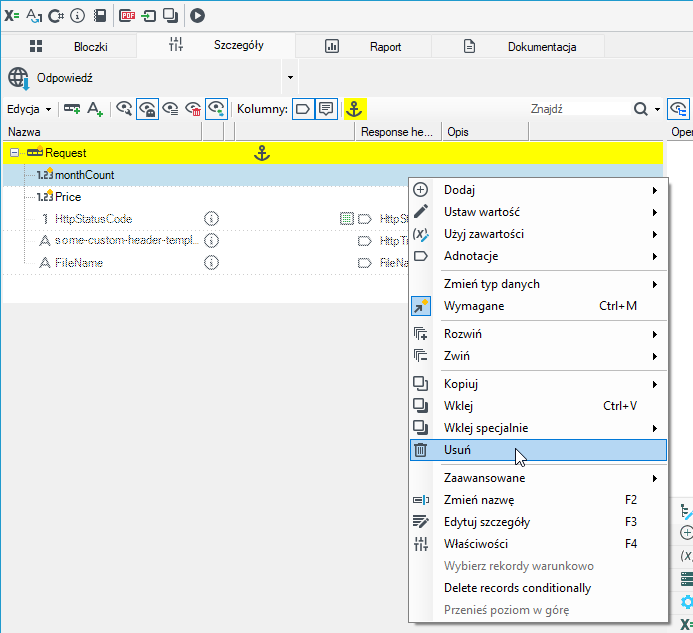Open the Użyj zawartości submenu
Viewport: 693px width, 633px height.
pos(538,234)
